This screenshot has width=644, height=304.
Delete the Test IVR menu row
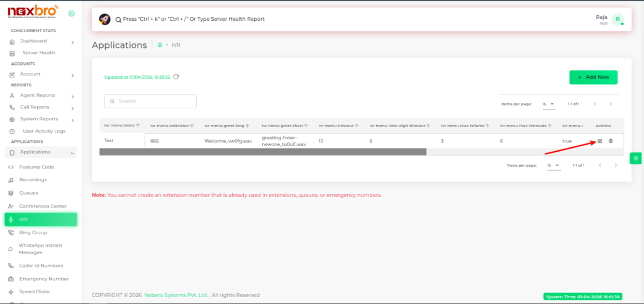click(611, 141)
